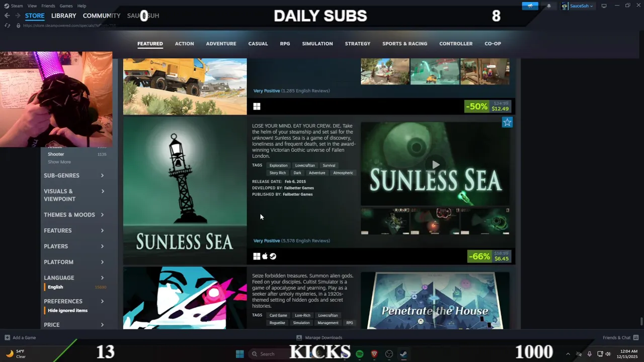This screenshot has width=644, height=362.
Task: Select the SPORTS & RACING category tab
Action: tap(405, 44)
